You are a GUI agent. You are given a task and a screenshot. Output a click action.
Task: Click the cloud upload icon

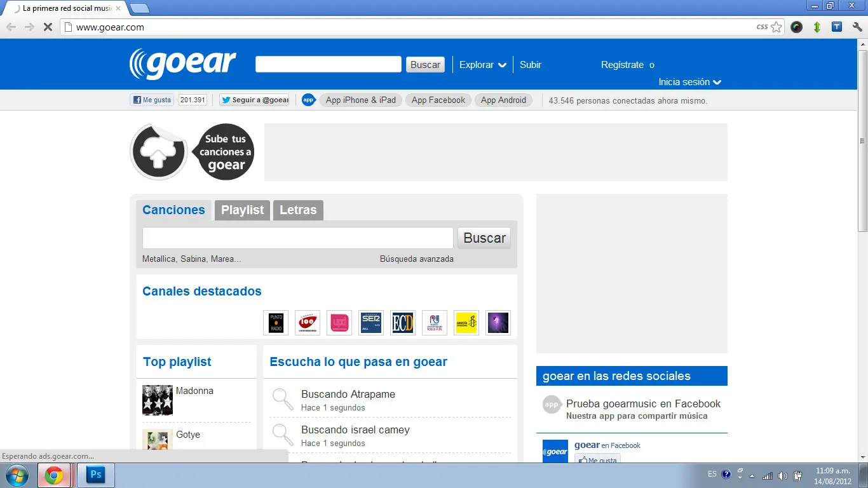[159, 152]
